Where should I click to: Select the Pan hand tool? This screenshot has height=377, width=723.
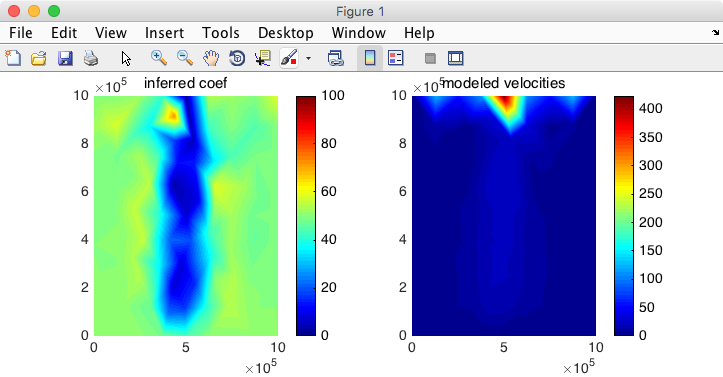[x=211, y=58]
